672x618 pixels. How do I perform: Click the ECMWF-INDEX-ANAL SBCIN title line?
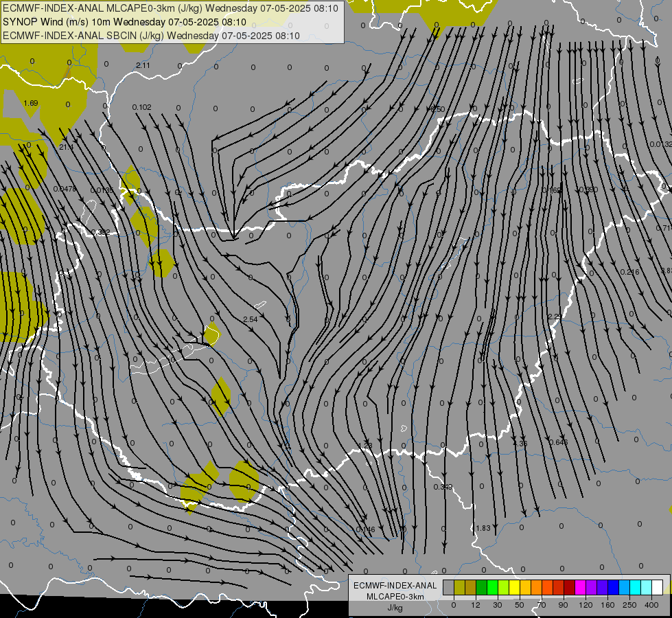coord(151,36)
